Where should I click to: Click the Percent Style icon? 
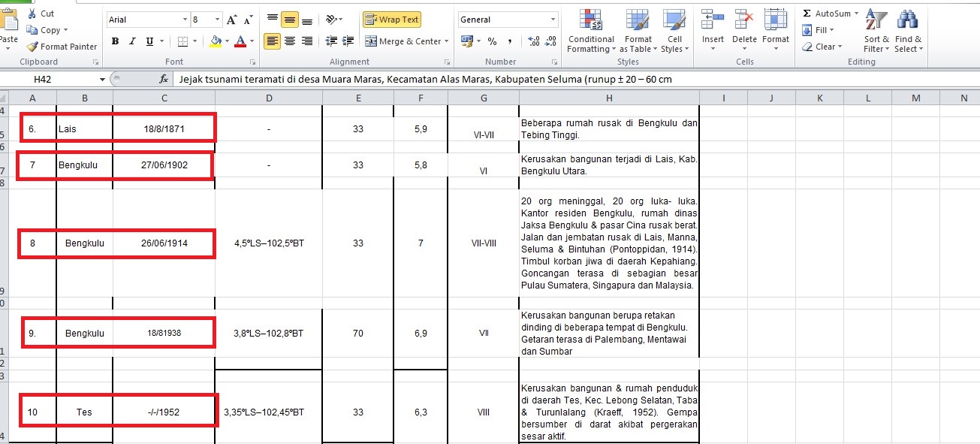coord(492,41)
